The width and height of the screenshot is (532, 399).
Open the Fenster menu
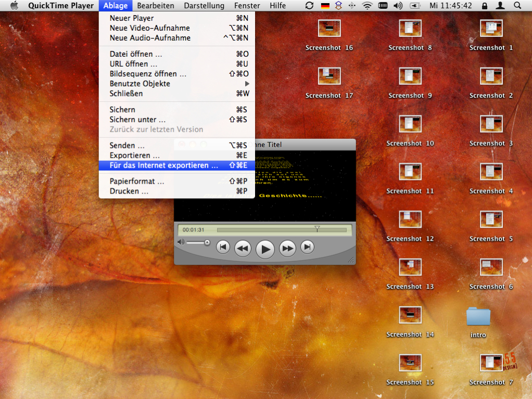(247, 5)
